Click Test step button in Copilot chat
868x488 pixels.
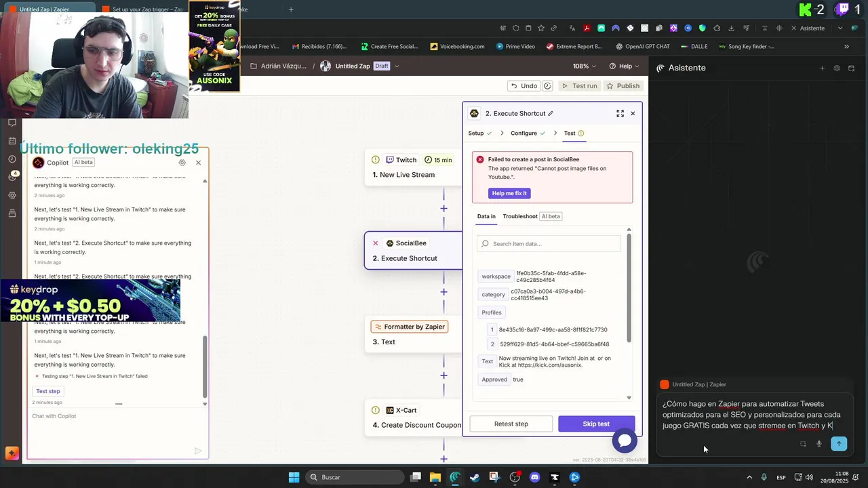point(48,391)
